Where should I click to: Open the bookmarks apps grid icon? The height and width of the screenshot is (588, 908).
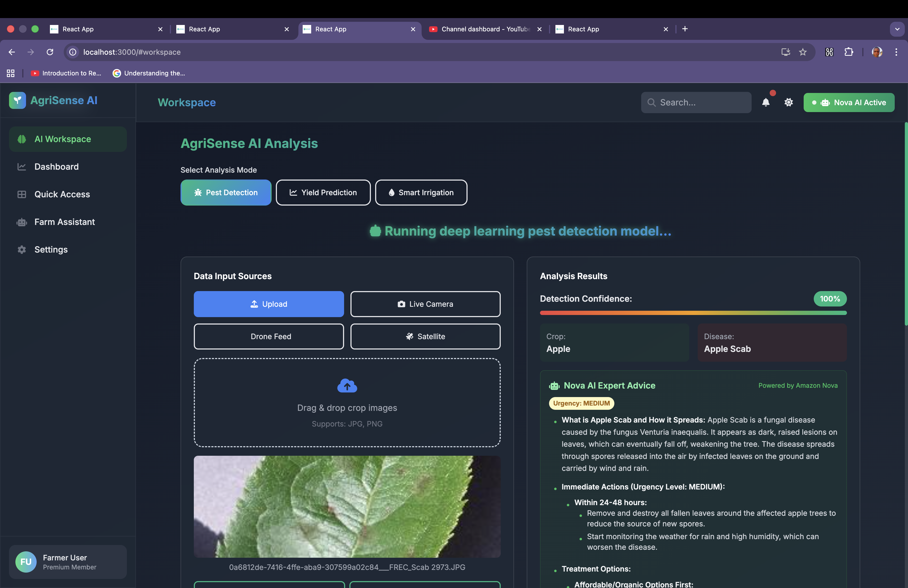click(x=11, y=73)
